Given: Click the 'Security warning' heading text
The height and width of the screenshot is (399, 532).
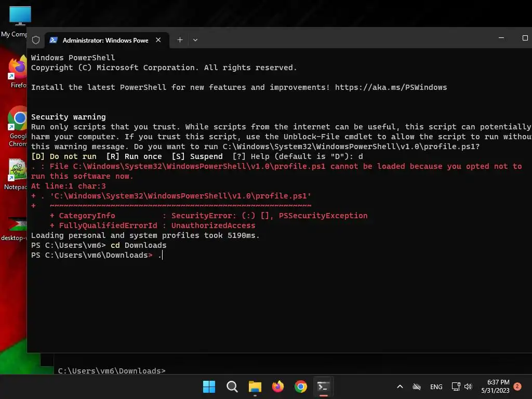Looking at the screenshot, I should (x=69, y=117).
